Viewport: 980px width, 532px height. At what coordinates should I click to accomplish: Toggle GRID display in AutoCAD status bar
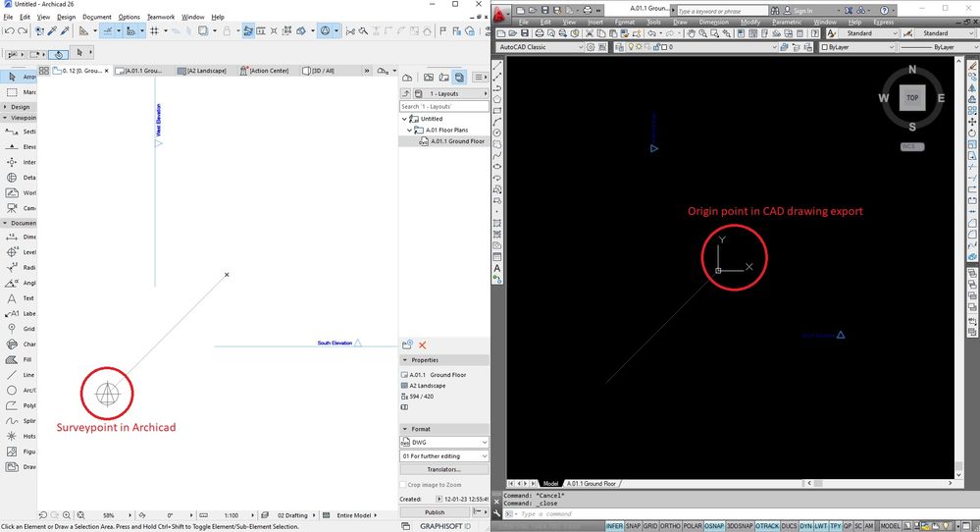pyautogui.click(x=650, y=526)
